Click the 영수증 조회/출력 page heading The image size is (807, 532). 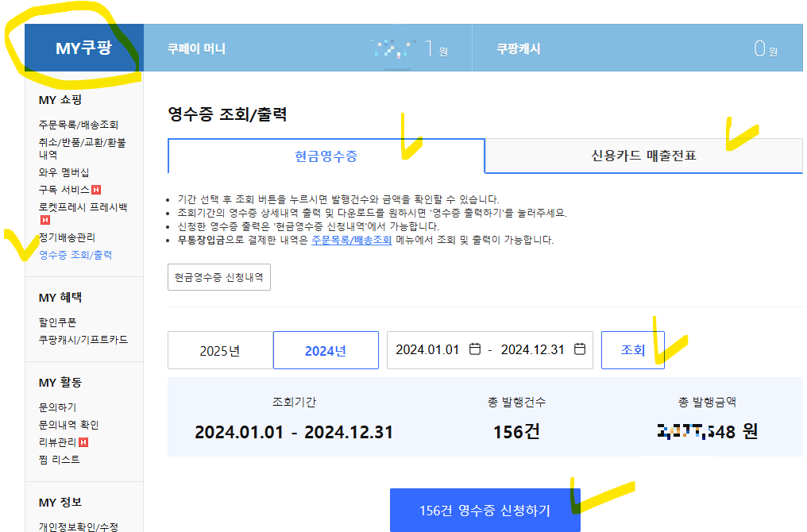point(227,114)
